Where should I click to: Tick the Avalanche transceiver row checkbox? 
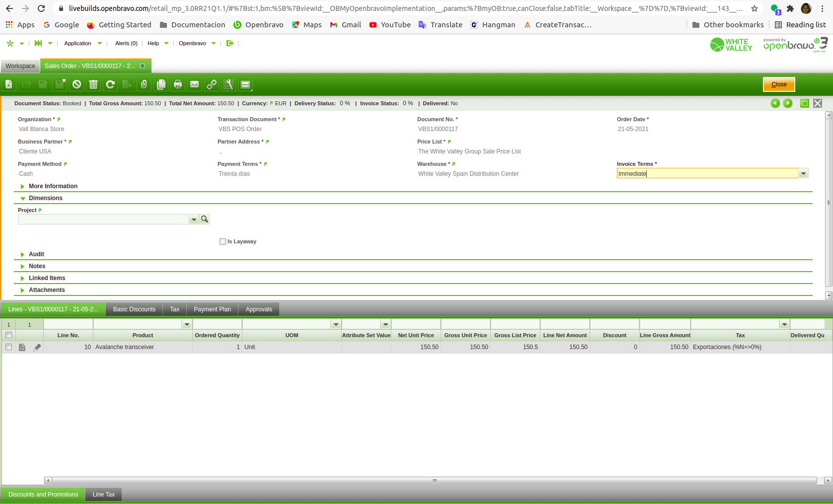point(8,347)
